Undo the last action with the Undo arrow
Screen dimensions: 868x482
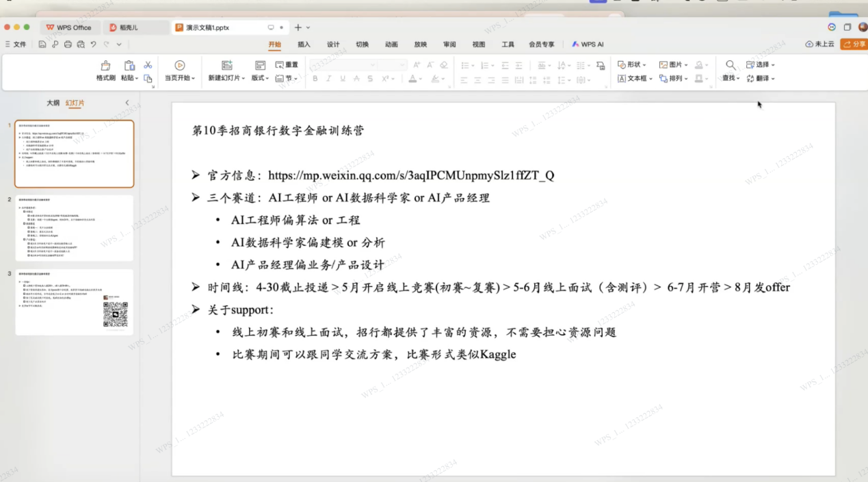[x=94, y=45]
